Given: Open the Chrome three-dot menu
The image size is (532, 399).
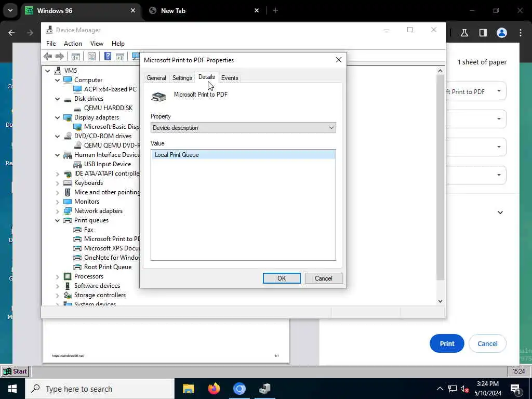Looking at the screenshot, I should (x=521, y=33).
